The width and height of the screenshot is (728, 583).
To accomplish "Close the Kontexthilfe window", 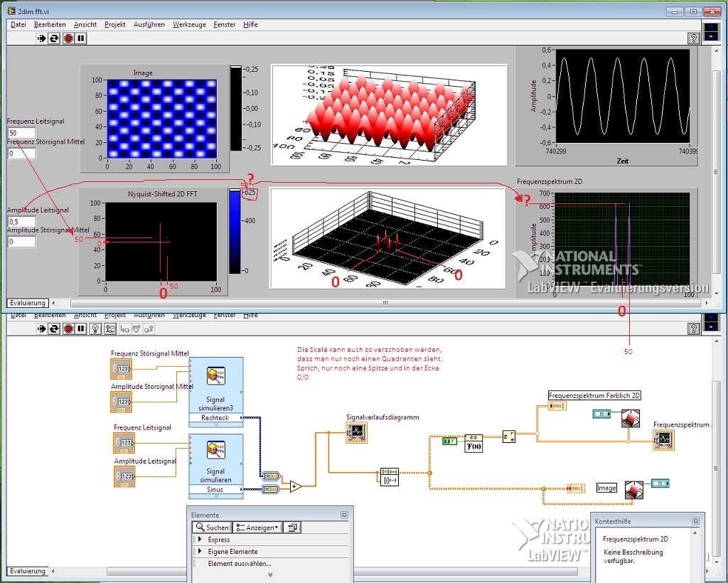I will [x=696, y=521].
